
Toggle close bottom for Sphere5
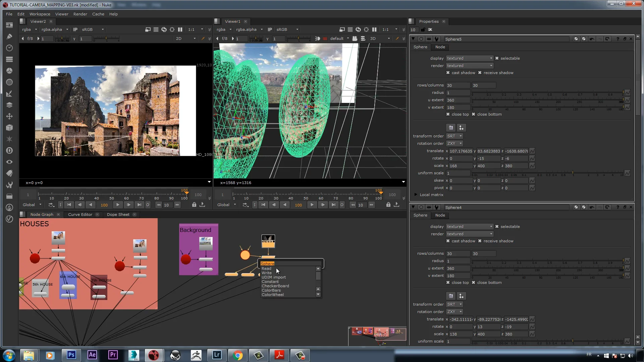[473, 114]
